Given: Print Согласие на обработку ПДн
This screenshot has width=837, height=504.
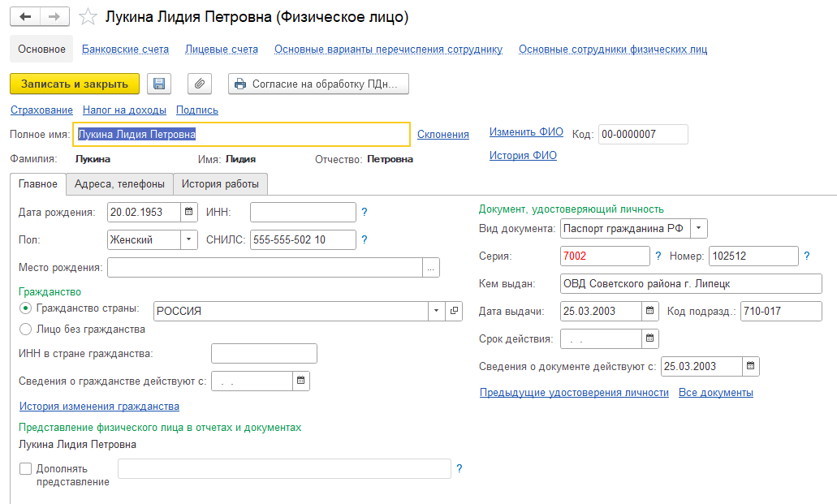Looking at the screenshot, I should (x=319, y=84).
